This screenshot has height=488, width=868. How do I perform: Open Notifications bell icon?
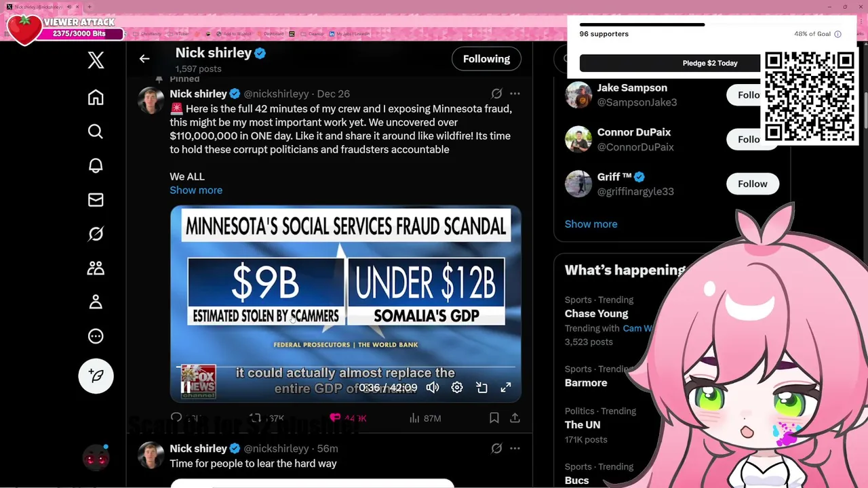coord(96,166)
